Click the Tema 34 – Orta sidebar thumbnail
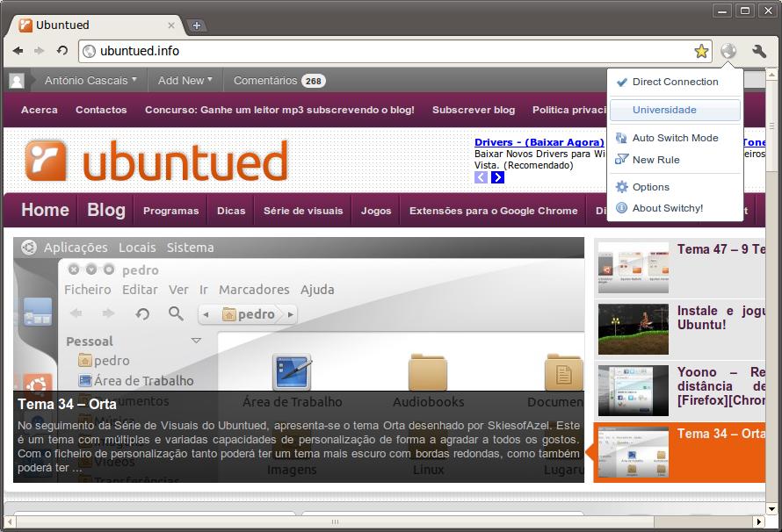The width and height of the screenshot is (782, 532). point(634,452)
